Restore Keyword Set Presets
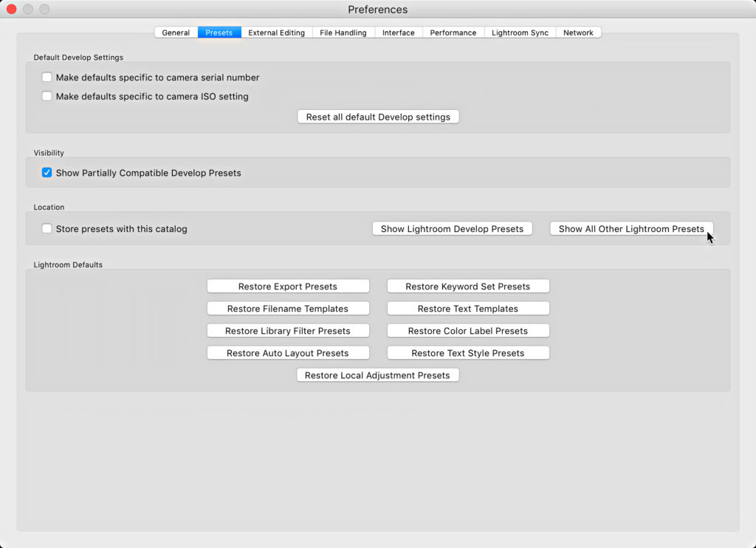This screenshot has height=548, width=756. [x=467, y=286]
